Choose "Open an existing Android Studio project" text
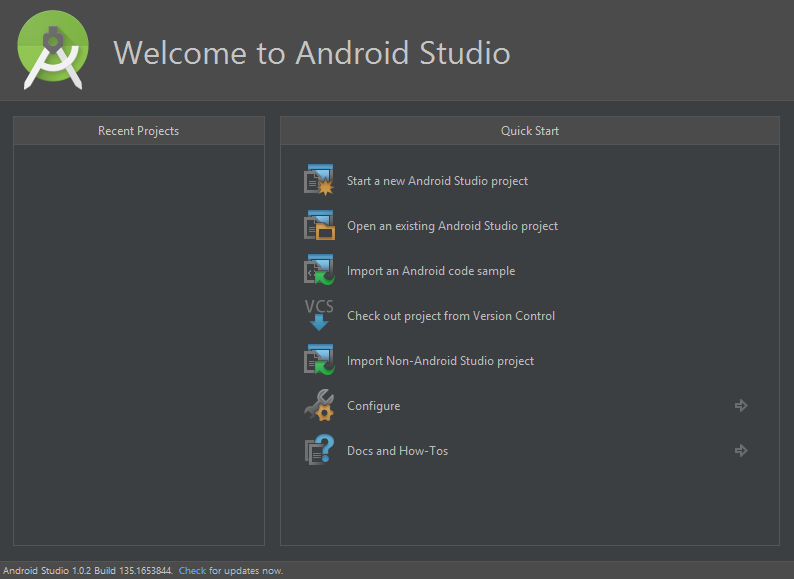This screenshot has width=794, height=579. (452, 226)
